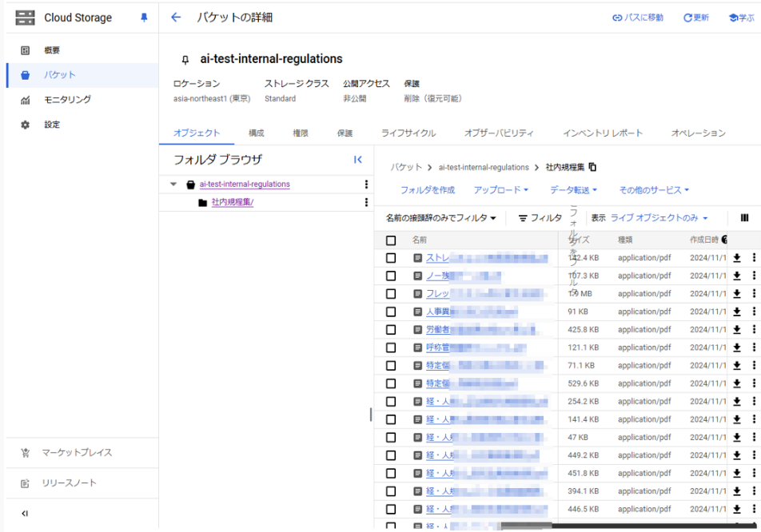Open モニタリング in the sidebar
Image resolution: width=761 pixels, height=532 pixels.
pyautogui.click(x=67, y=100)
